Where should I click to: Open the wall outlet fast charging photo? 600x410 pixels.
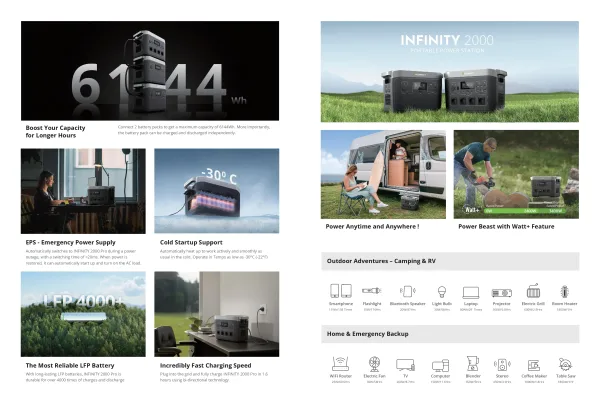tap(217, 314)
